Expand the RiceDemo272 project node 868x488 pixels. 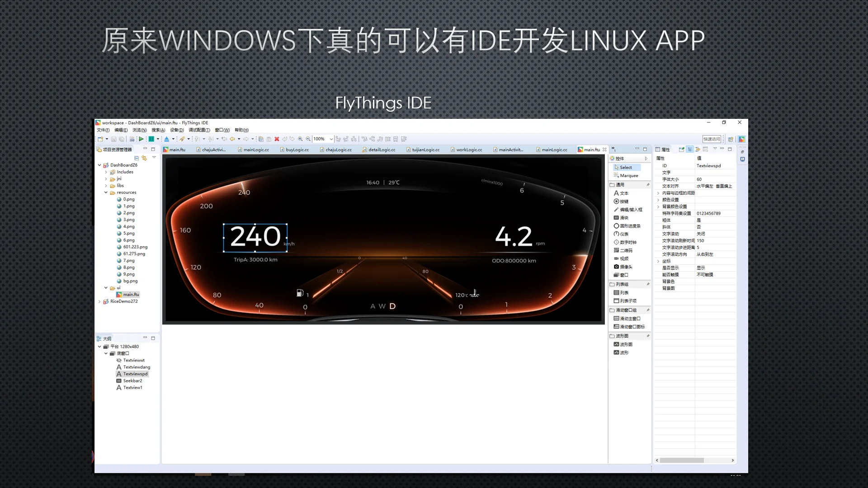(x=99, y=301)
